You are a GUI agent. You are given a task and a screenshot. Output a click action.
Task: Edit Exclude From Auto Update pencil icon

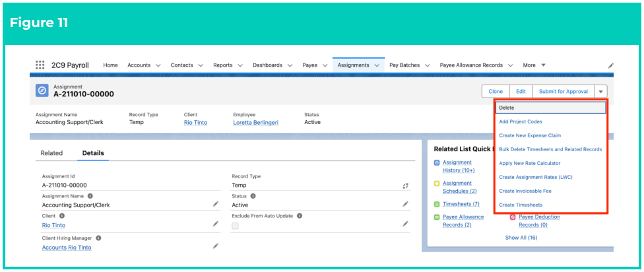tap(405, 224)
